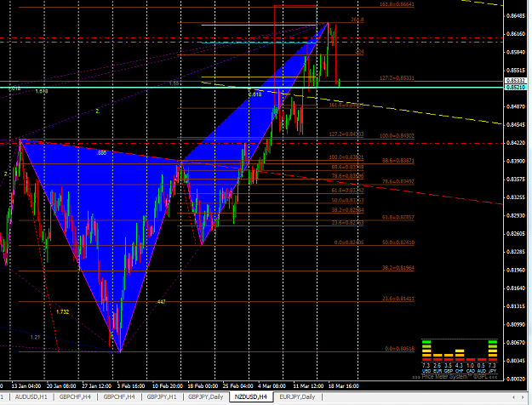Select the green dash-dot horizontal line
532x405 pixels.
[x=251, y=42]
